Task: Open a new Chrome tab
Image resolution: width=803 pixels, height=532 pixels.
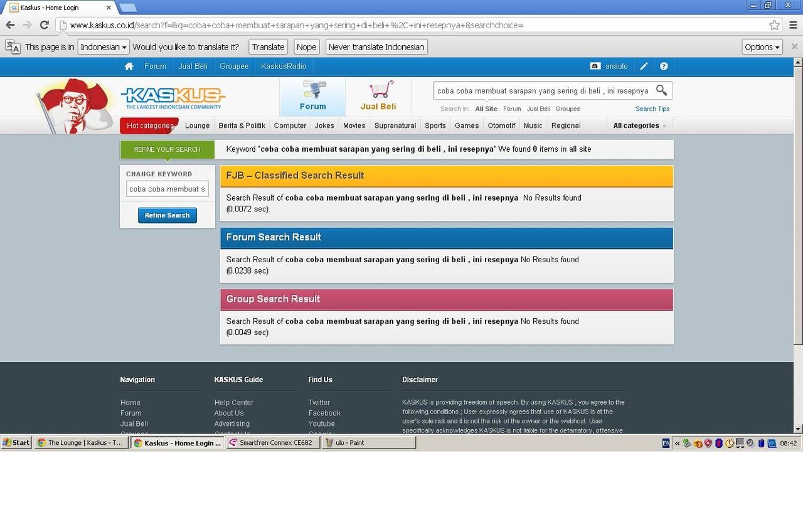Action: pyautogui.click(x=127, y=8)
